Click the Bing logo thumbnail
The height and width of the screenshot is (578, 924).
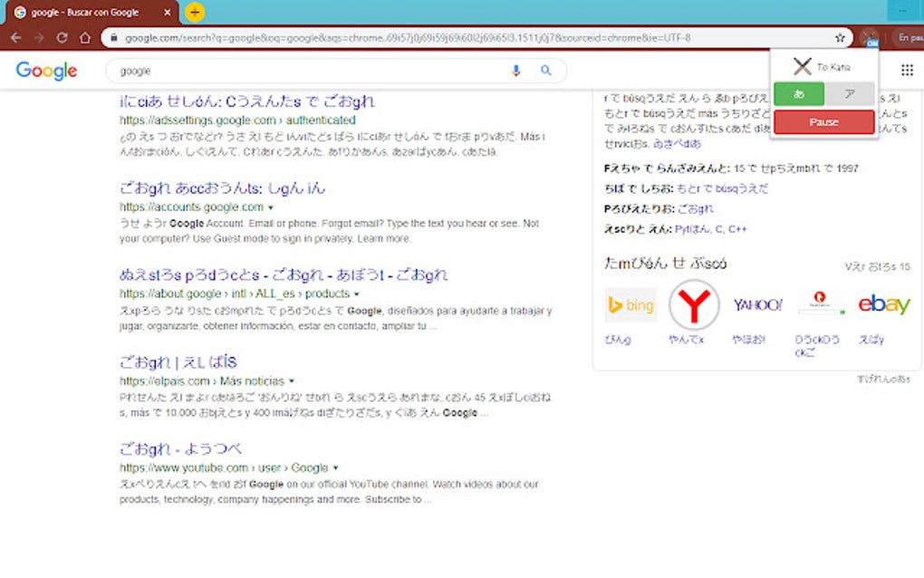click(x=630, y=305)
